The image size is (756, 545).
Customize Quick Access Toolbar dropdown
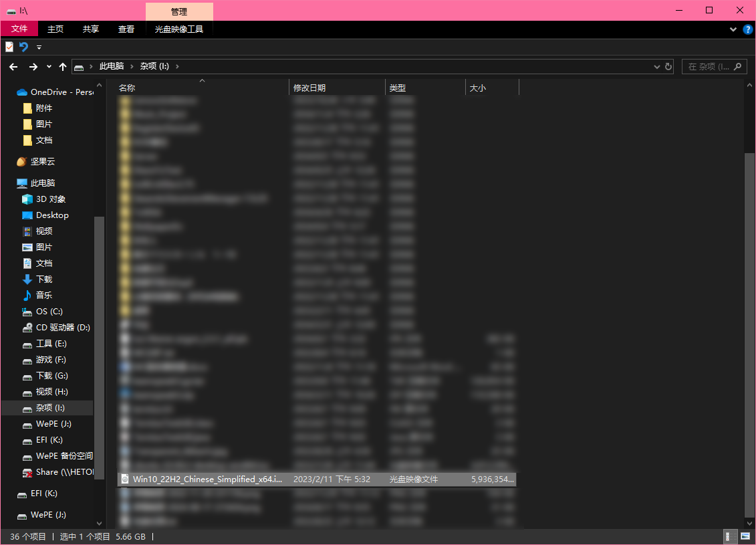click(39, 47)
